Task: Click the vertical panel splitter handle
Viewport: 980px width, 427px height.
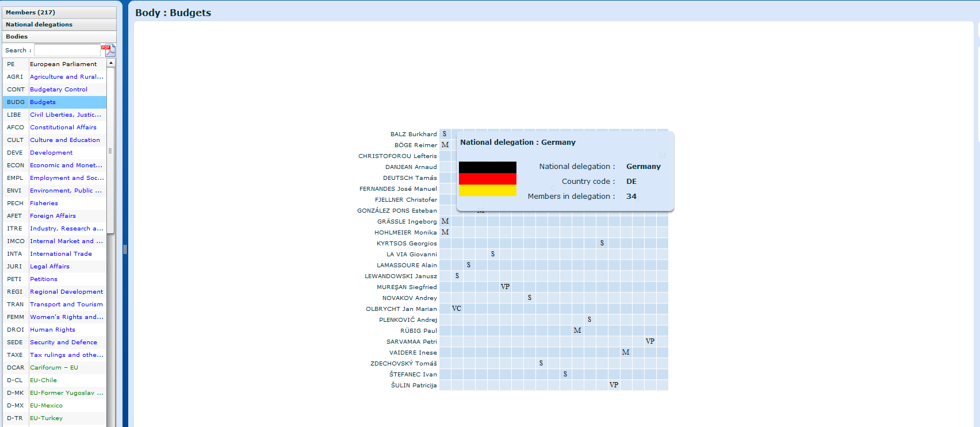Action: click(x=125, y=249)
